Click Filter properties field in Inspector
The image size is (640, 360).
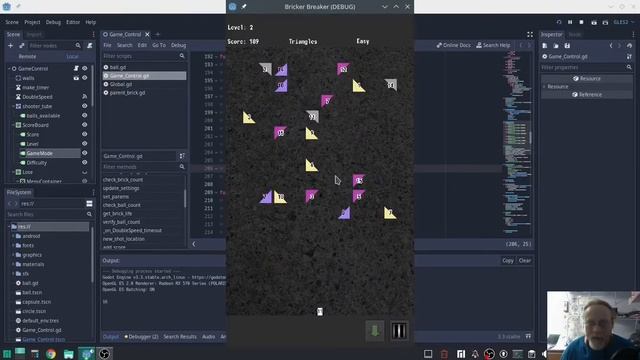click(587, 67)
